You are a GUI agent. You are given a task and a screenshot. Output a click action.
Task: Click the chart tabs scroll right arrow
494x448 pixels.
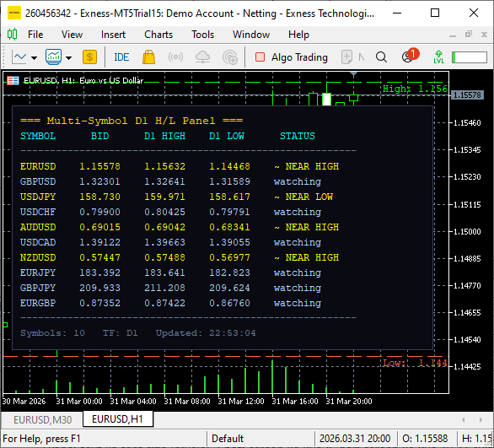point(481,419)
